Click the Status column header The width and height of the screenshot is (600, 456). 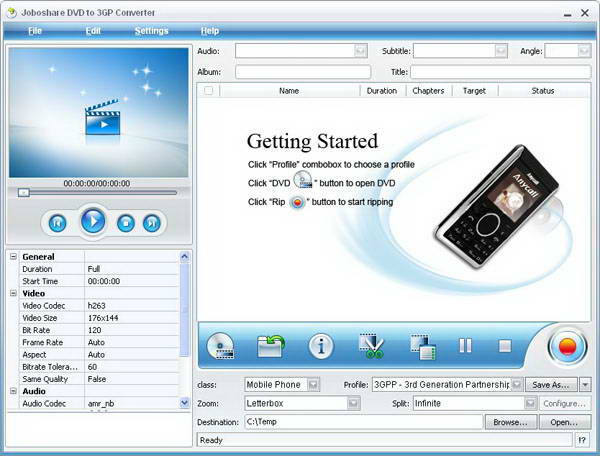[x=543, y=91]
